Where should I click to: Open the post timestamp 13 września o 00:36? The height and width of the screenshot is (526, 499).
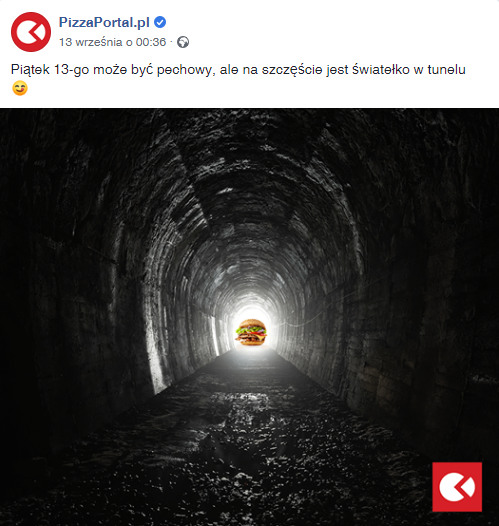[112, 42]
